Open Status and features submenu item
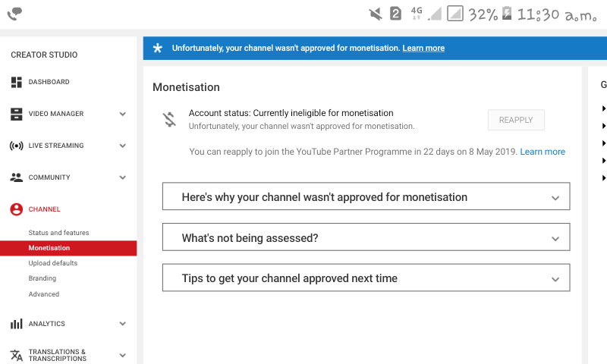Screen dimensions: 607x364 coord(59,233)
